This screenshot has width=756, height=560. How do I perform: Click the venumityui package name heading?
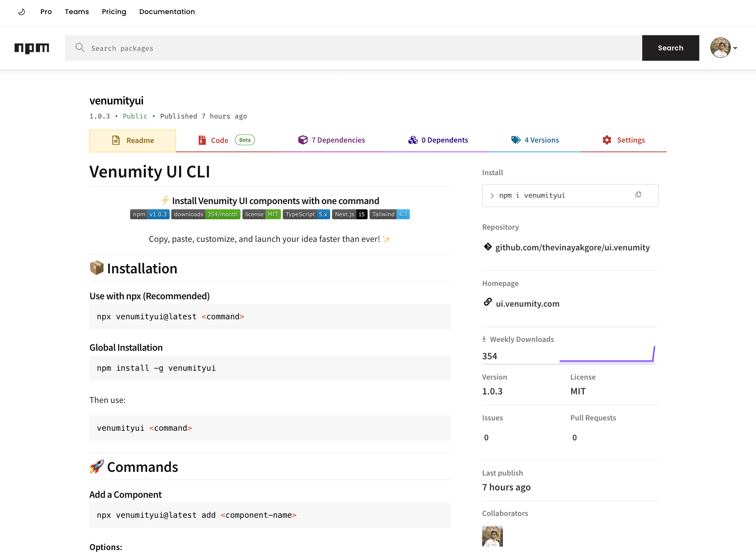click(x=116, y=101)
